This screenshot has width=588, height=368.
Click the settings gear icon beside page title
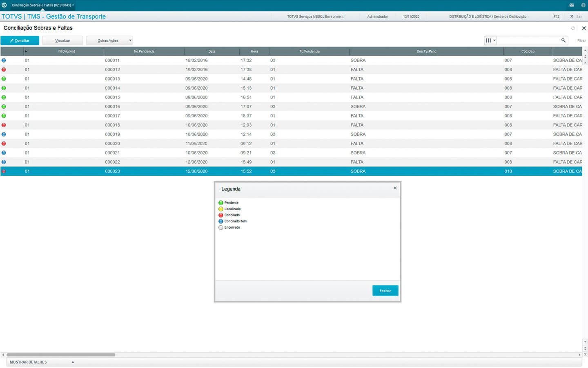click(x=572, y=28)
